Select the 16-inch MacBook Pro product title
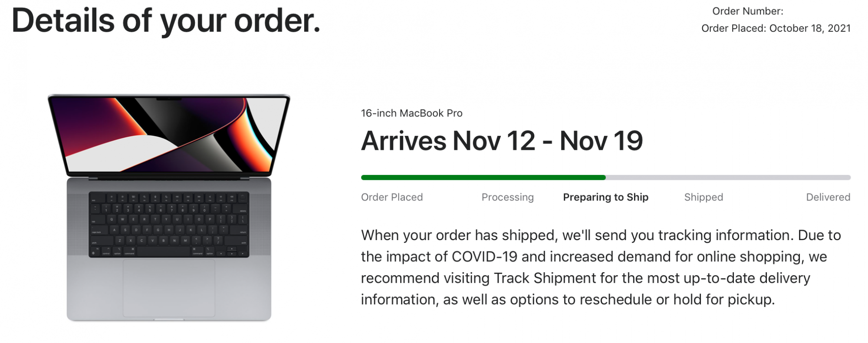 coord(411,113)
